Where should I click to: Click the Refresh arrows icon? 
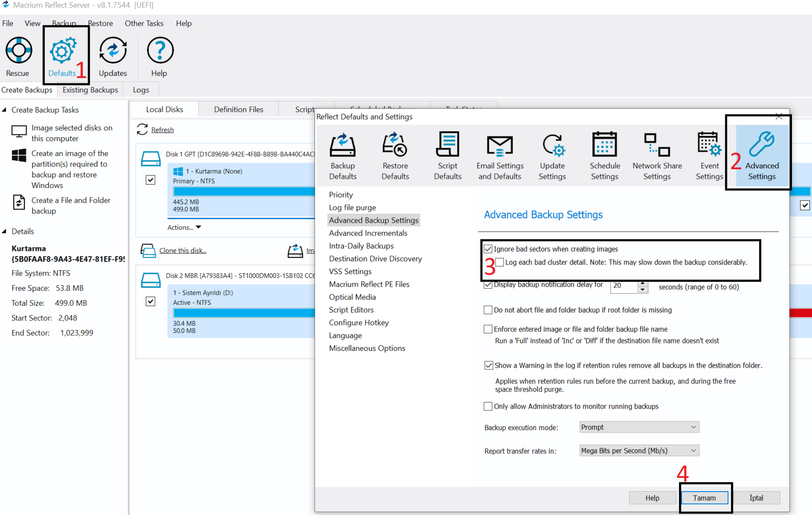click(142, 129)
